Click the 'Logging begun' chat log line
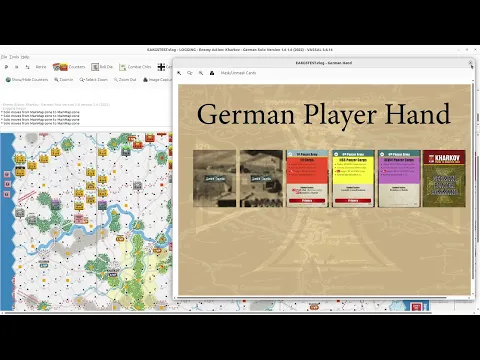Image resolution: width=480 pixels, height=360 pixels. (x=14, y=108)
